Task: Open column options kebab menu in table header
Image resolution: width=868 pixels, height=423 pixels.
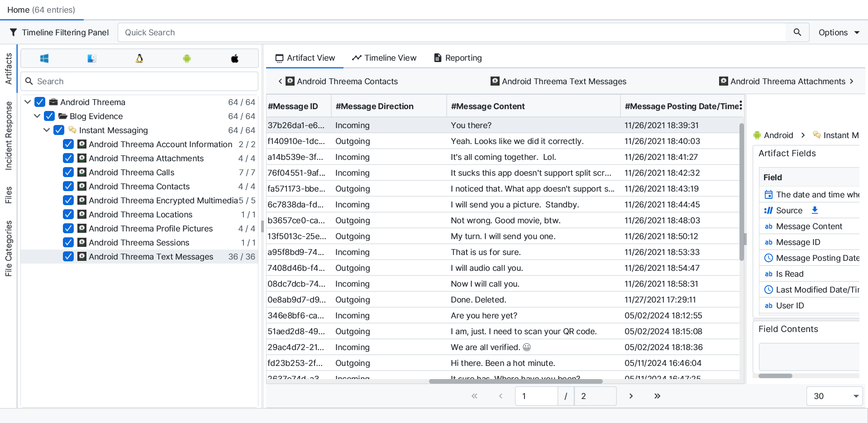Action: tap(740, 106)
